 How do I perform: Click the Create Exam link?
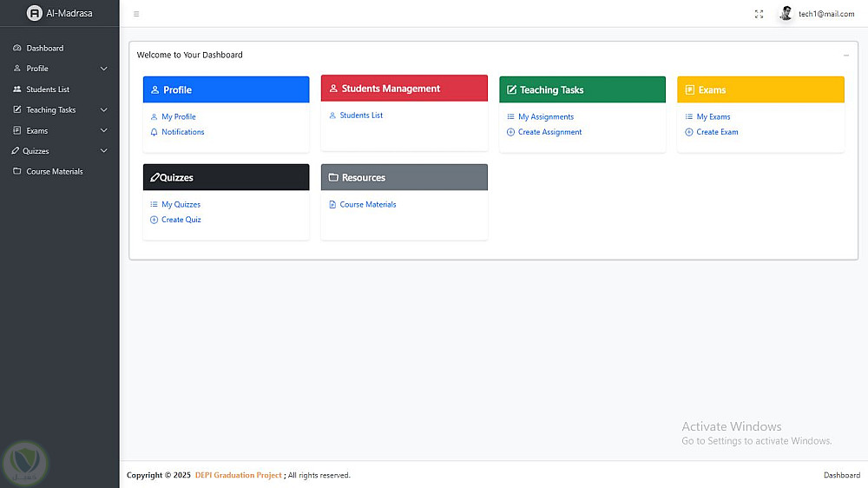coord(717,132)
